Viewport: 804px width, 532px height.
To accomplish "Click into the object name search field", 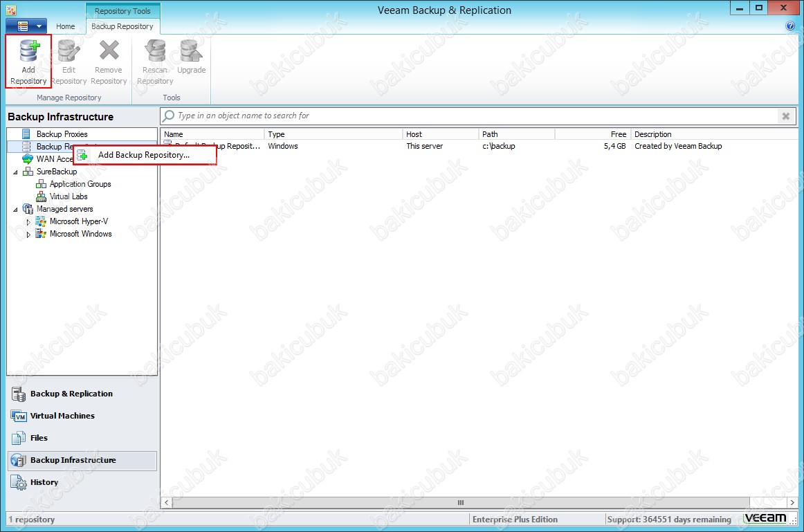I will coord(469,116).
